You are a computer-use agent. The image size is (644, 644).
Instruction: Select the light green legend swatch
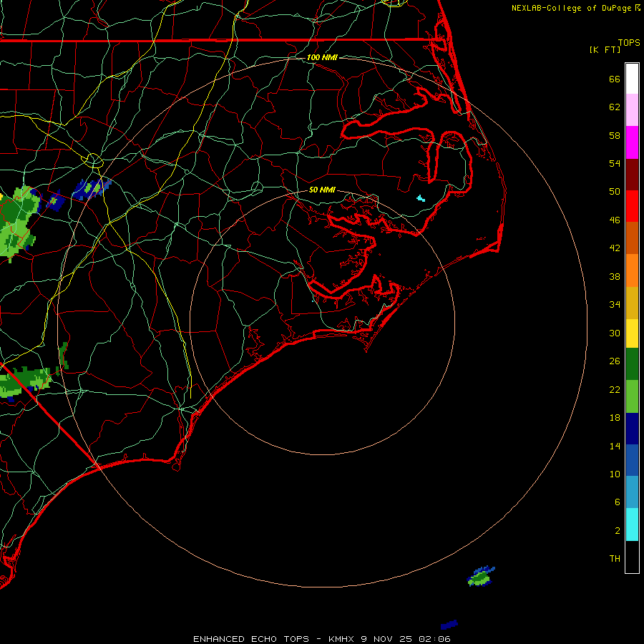[x=632, y=396]
